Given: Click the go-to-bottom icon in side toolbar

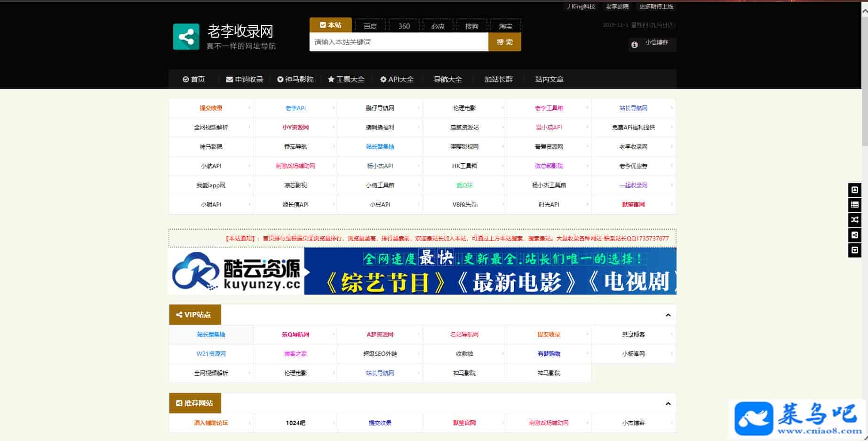Looking at the screenshot, I should [854, 250].
